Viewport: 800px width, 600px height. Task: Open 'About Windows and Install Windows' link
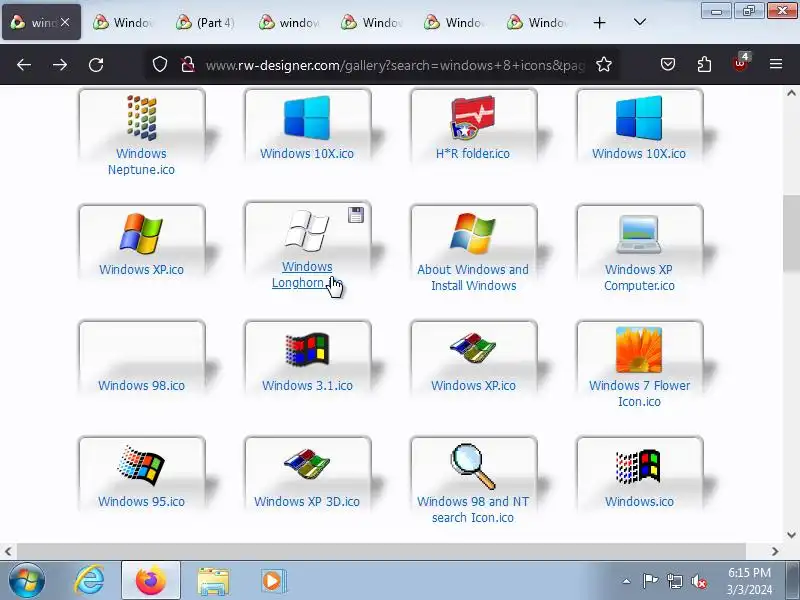pyautogui.click(x=473, y=277)
